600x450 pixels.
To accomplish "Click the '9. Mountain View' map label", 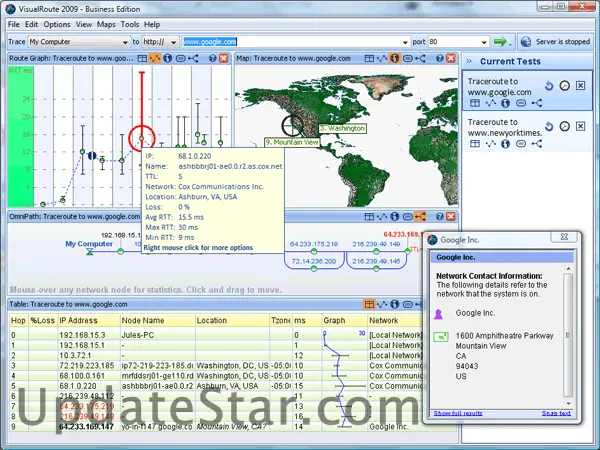I will click(x=292, y=142).
